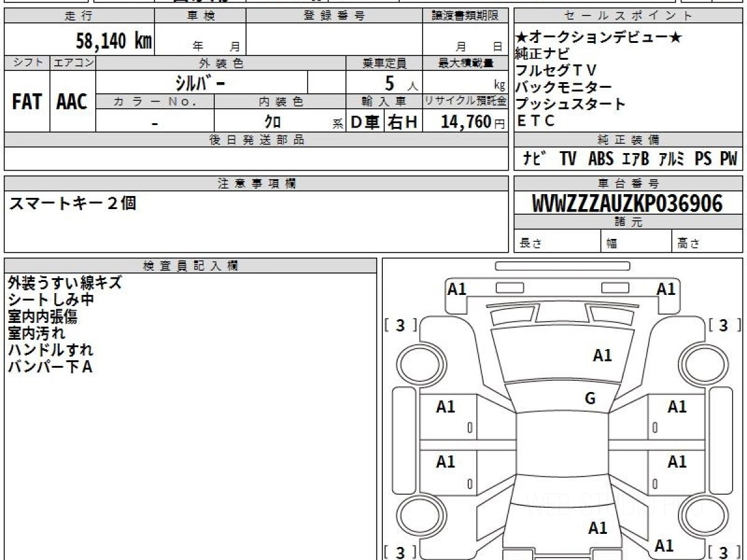Click the 室内内張傷 inspector note
This screenshot has height=560, width=747.
[x=43, y=316]
